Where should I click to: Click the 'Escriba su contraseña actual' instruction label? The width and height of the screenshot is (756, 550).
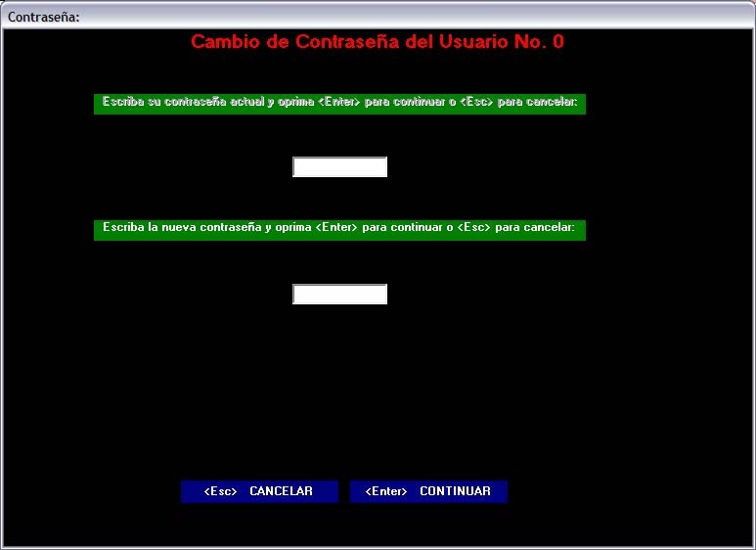click(x=340, y=104)
